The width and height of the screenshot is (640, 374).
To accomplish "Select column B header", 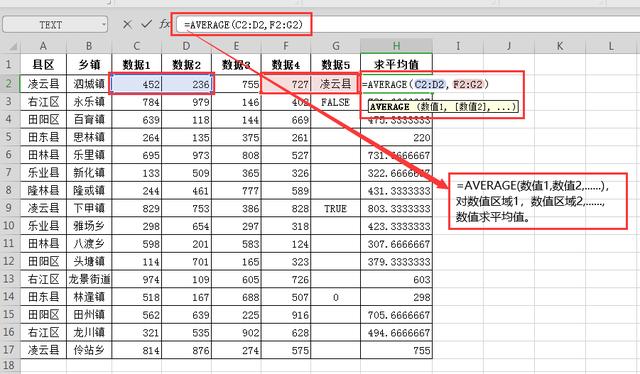I will [89, 46].
